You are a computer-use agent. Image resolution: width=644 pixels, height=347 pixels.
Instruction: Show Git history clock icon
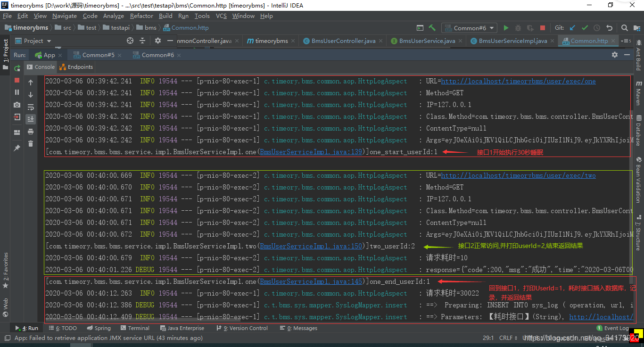pyautogui.click(x=597, y=28)
